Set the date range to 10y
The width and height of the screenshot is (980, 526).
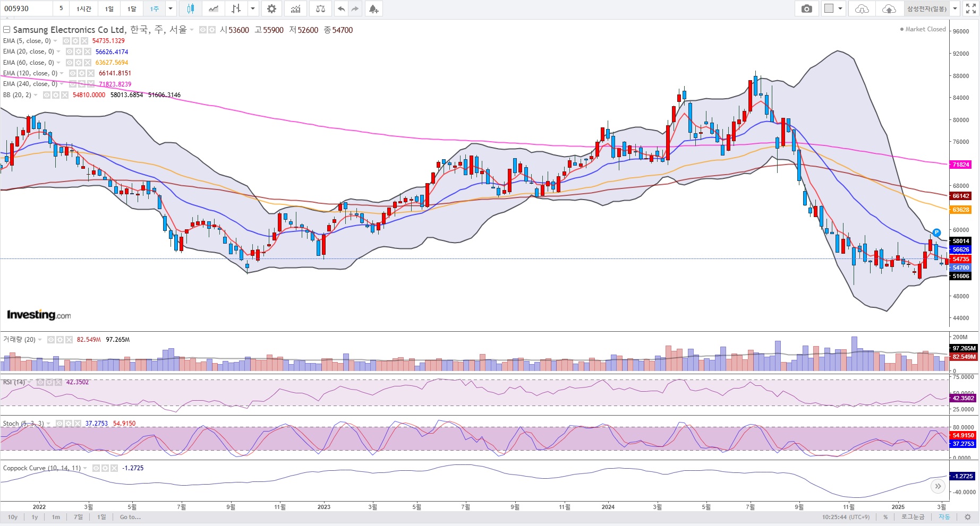pos(13,517)
